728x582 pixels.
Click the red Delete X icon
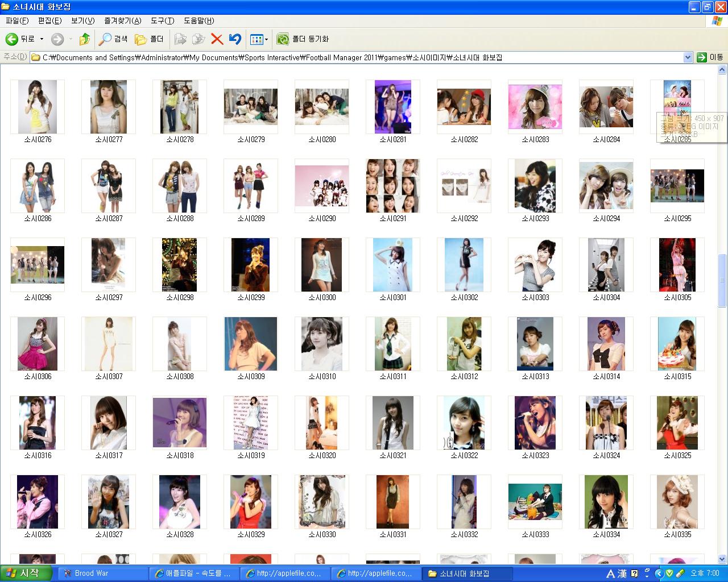[217, 39]
